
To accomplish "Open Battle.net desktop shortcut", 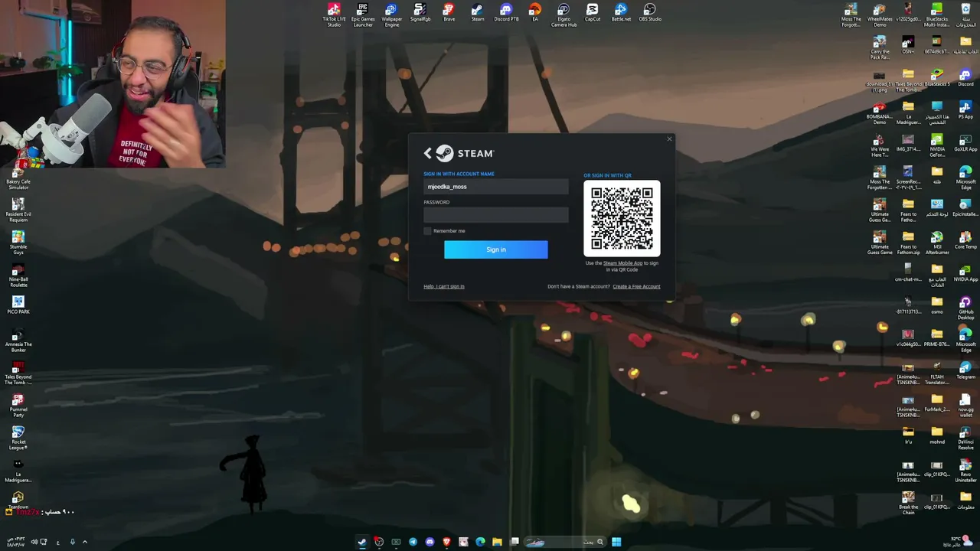I will tap(621, 13).
